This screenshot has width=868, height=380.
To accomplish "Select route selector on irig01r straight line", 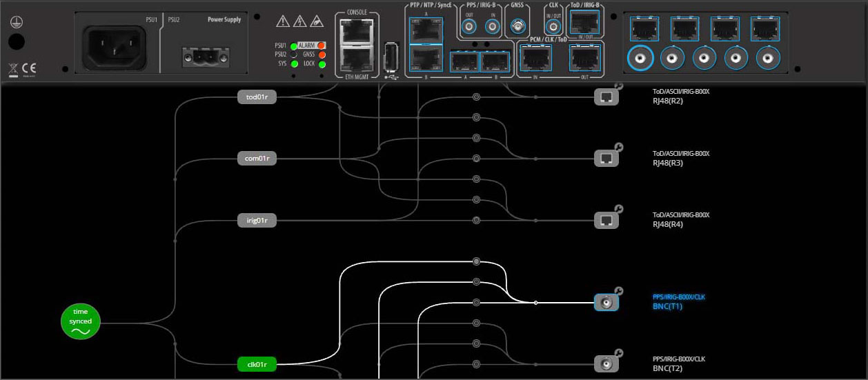I will [476, 221].
